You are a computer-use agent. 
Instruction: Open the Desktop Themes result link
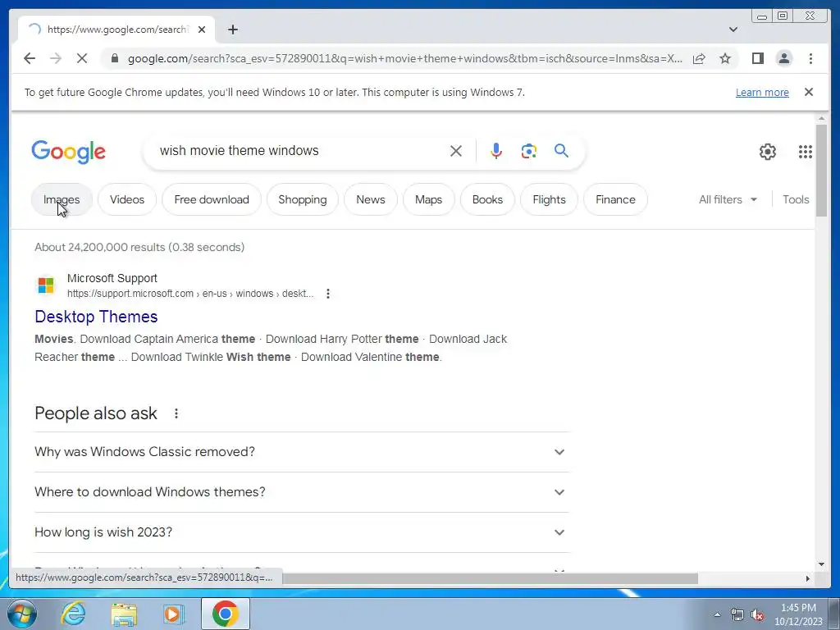tap(96, 317)
